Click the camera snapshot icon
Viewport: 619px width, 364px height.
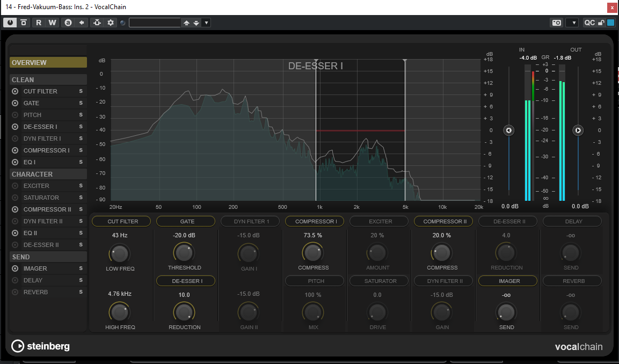point(557,23)
